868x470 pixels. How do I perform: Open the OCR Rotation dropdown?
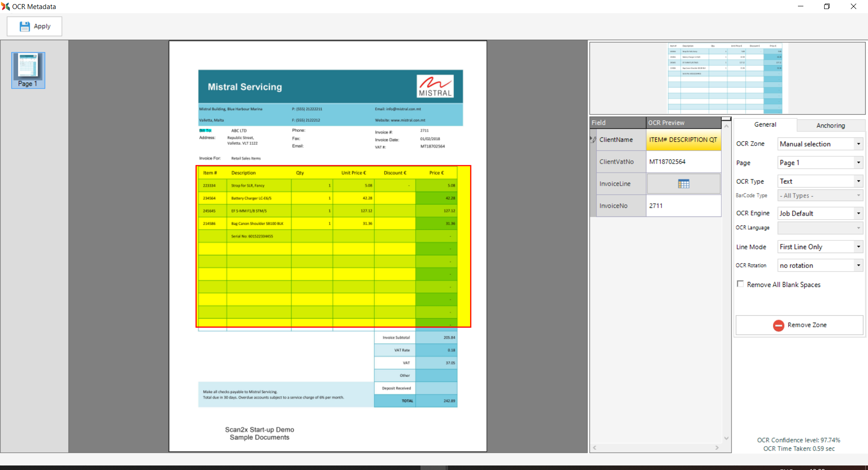(858, 266)
